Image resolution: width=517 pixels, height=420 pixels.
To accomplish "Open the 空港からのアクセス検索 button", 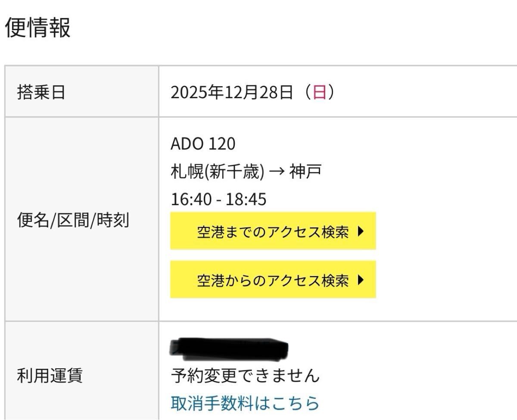I will (273, 280).
